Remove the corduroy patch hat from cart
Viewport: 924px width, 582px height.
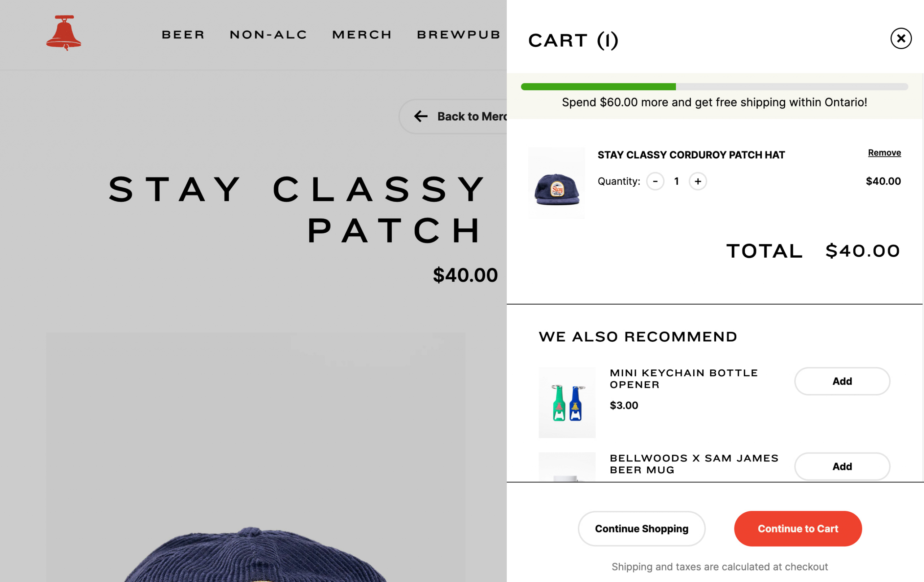[884, 153]
